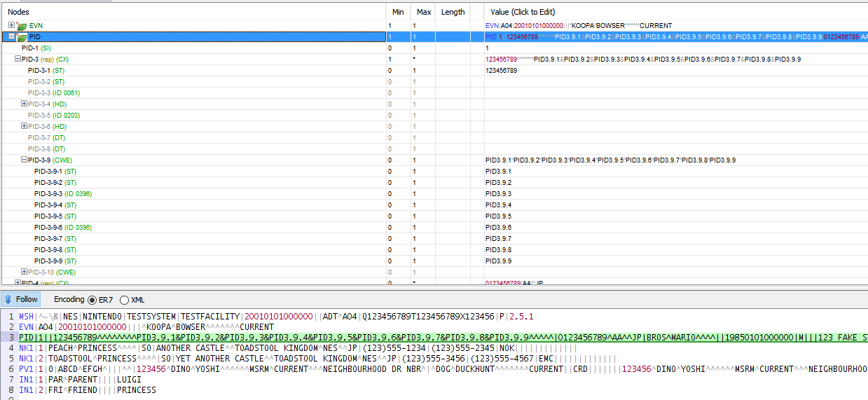Select the PID-3-9-5 (ST) row
This screenshot has height=400, width=868.
pyautogui.click(x=193, y=216)
